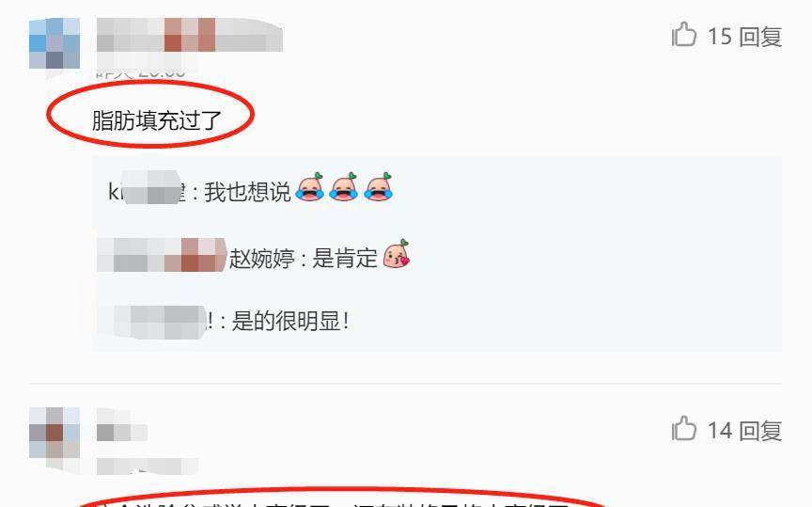Open first commenter's blurred avatar
812x507 pixels.
pyautogui.click(x=55, y=43)
